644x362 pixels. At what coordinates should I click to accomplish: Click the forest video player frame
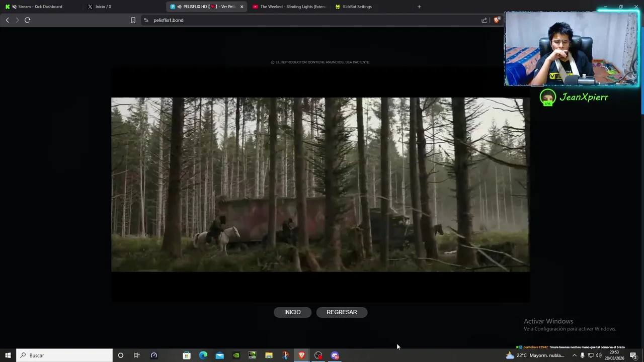coord(320,185)
